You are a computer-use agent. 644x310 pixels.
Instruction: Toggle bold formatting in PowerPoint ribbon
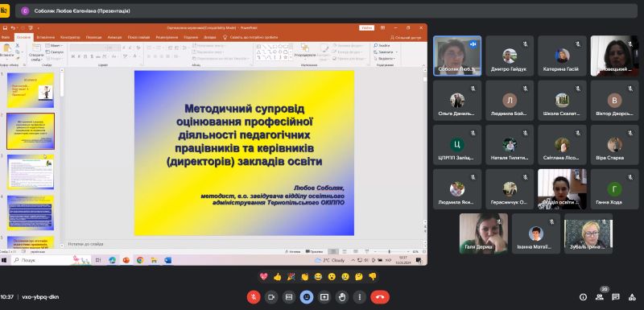click(x=72, y=56)
